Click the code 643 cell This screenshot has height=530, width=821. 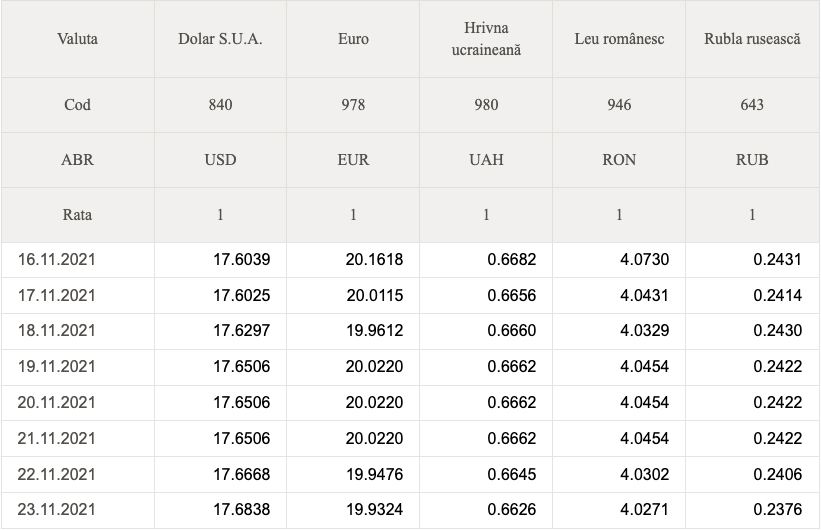[x=752, y=105]
